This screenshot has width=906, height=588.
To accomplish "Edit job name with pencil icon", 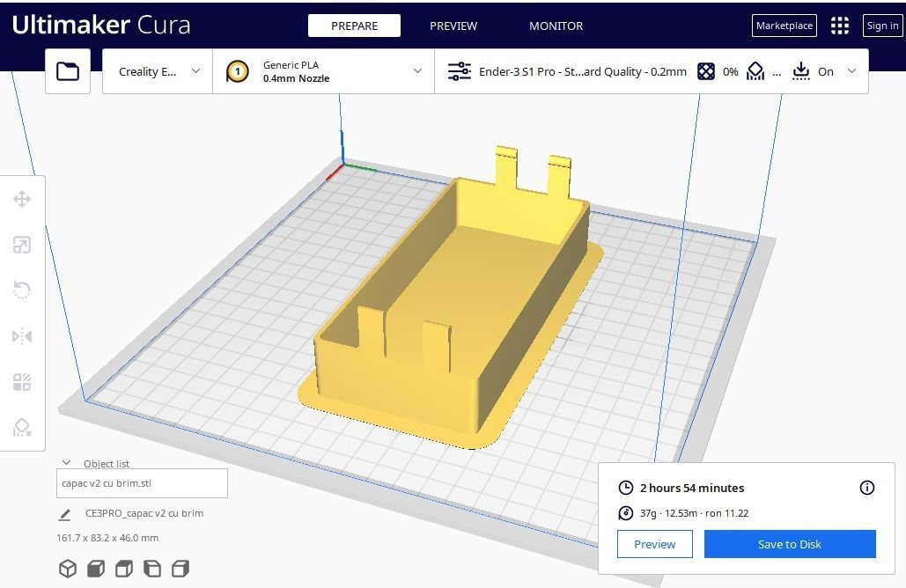I will coord(65,514).
